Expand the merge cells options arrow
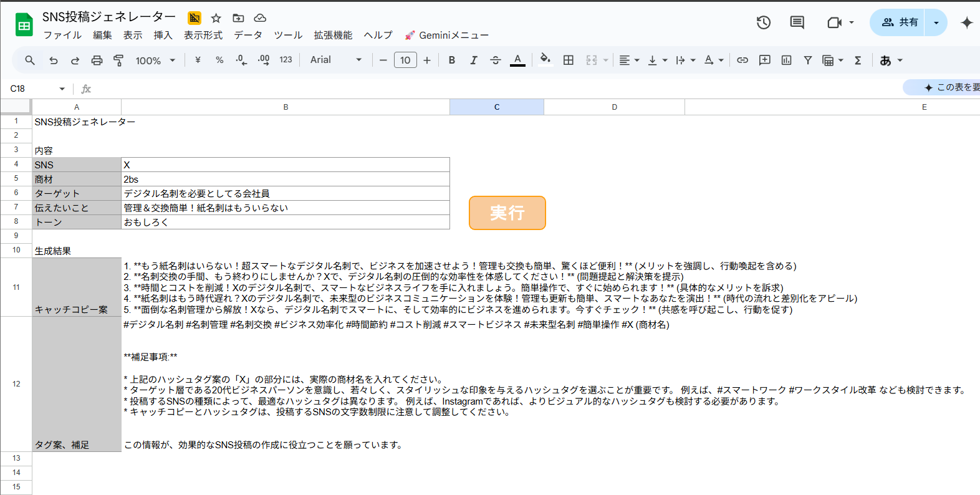980x495 pixels. click(605, 60)
